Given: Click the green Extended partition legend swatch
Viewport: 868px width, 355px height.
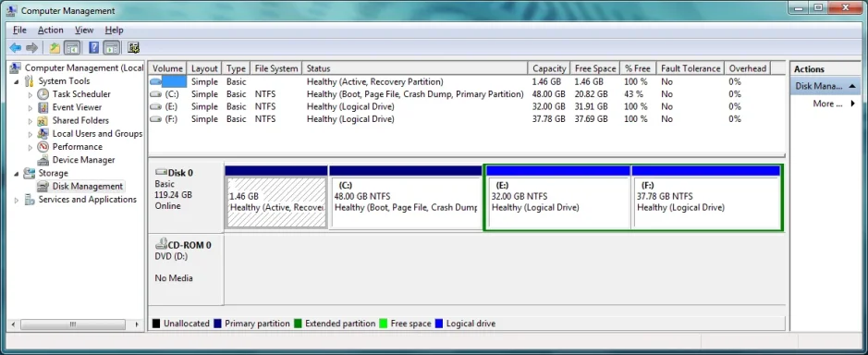Looking at the screenshot, I should (298, 324).
